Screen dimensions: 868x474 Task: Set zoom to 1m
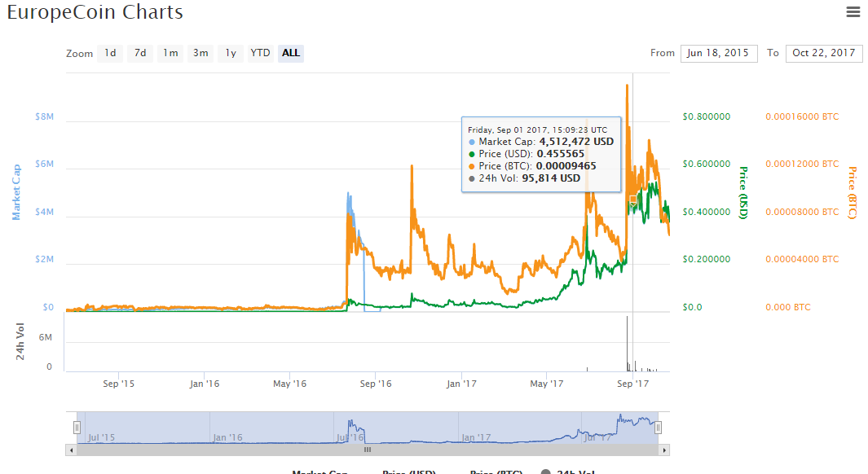point(170,53)
